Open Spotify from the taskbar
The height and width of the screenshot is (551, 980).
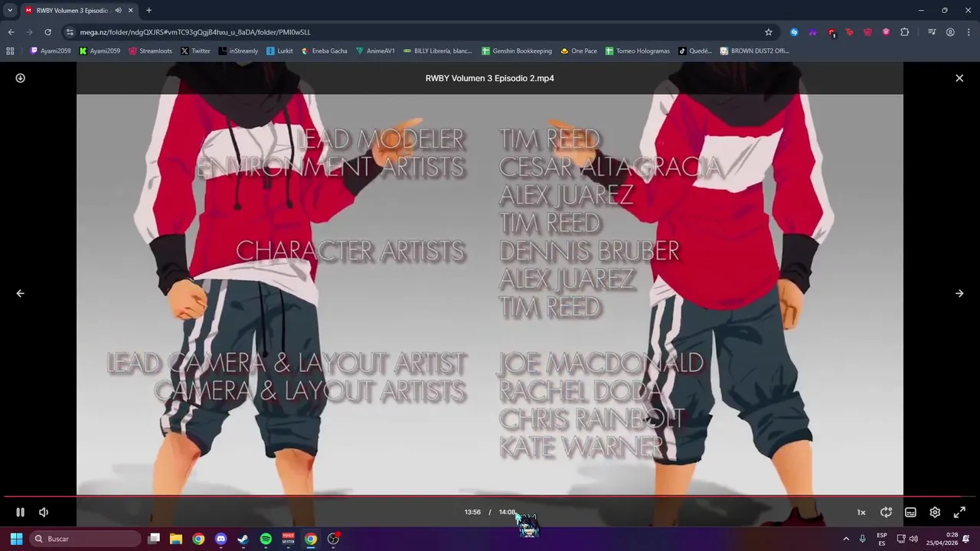266,539
